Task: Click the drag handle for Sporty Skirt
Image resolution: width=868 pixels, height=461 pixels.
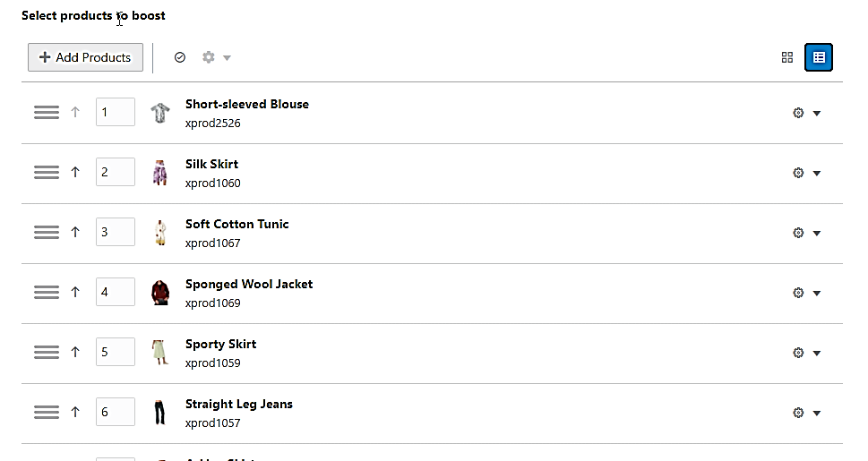Action: [x=47, y=352]
